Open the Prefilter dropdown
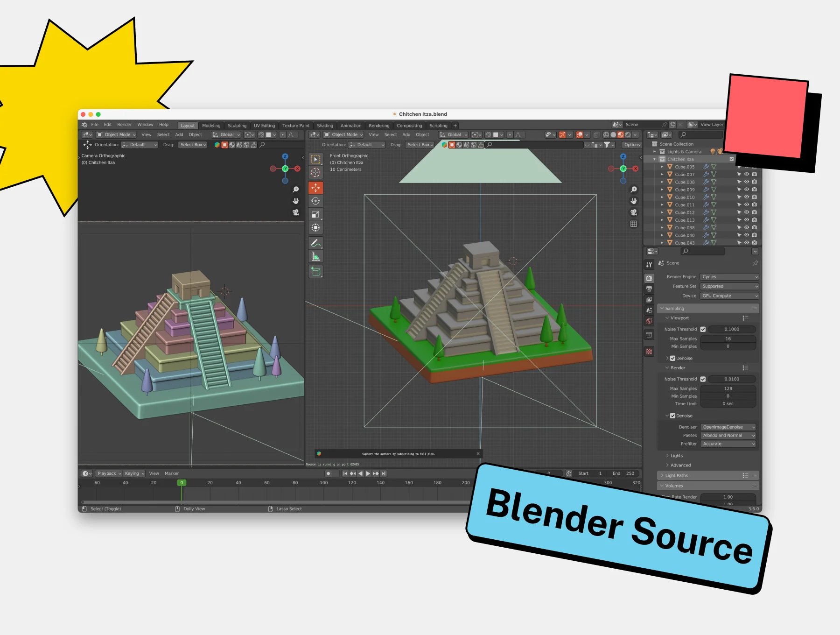Image resolution: width=840 pixels, height=635 pixels. (728, 444)
